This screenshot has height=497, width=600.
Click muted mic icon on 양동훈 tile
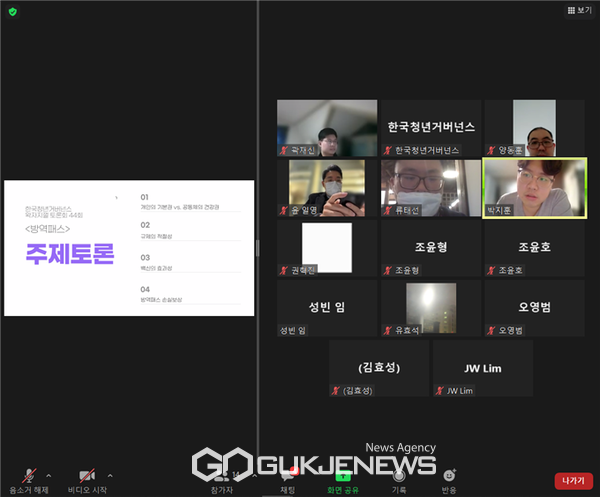491,150
